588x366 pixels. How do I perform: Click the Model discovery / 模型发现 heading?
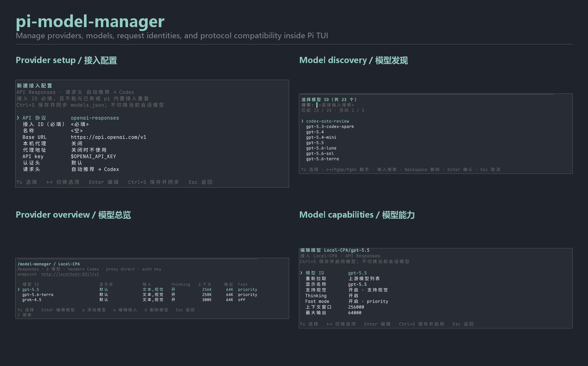point(353,60)
